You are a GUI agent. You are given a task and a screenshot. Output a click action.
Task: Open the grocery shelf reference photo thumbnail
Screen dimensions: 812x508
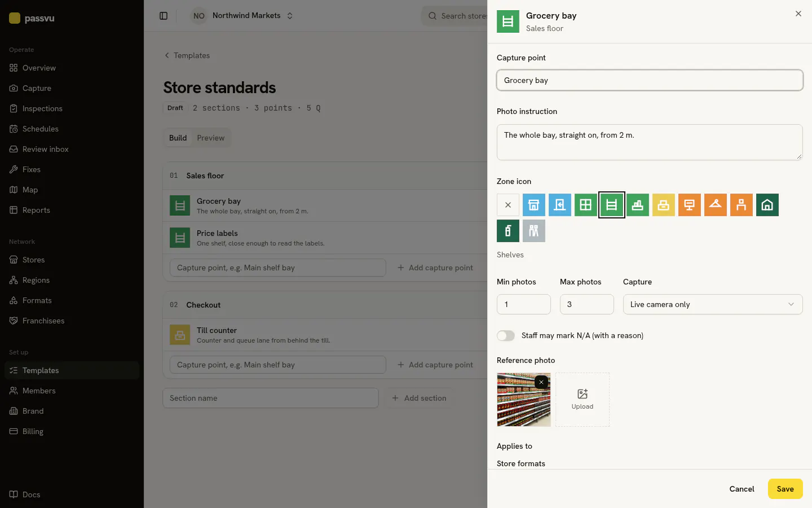(524, 399)
